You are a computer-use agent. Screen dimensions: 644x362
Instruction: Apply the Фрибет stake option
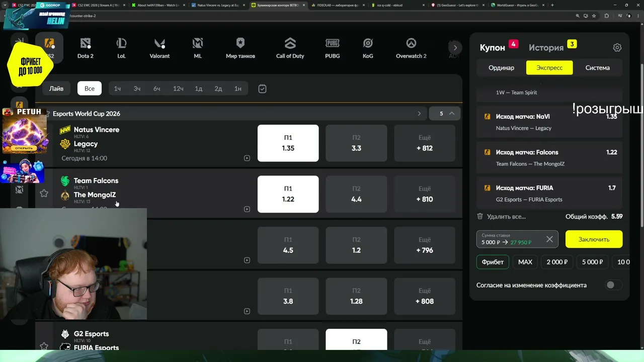click(493, 262)
